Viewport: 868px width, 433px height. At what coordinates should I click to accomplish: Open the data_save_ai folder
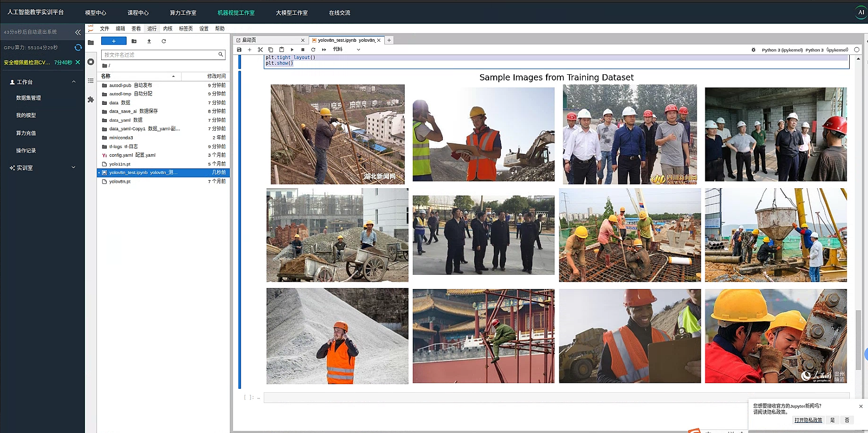pyautogui.click(x=163, y=111)
